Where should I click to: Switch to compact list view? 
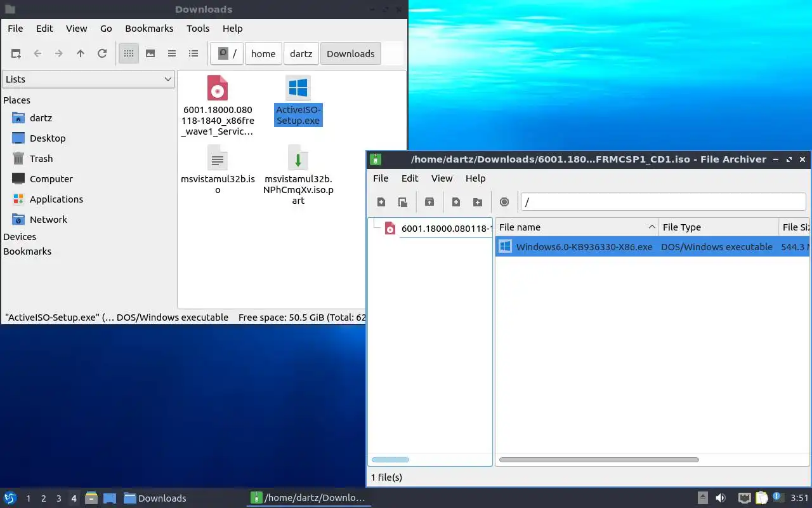point(172,53)
